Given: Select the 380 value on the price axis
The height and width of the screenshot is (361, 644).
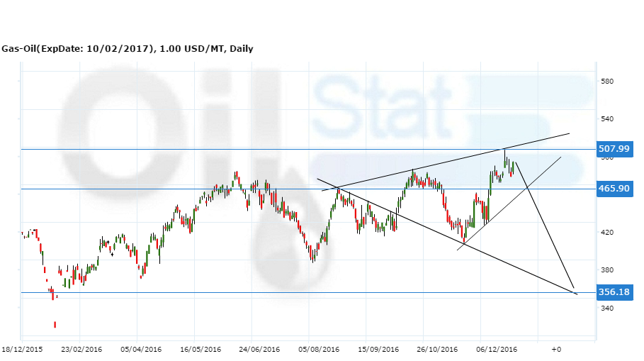Looking at the screenshot, I should pyautogui.click(x=606, y=270).
